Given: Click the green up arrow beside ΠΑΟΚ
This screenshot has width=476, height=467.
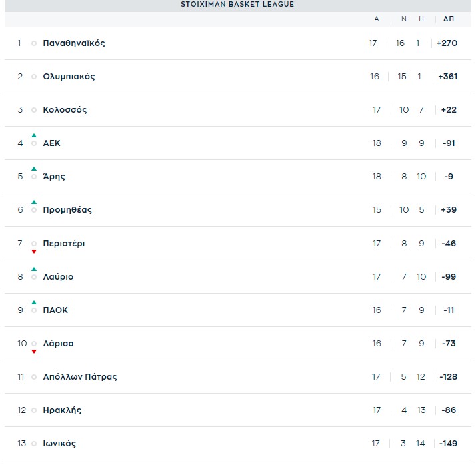Looking at the screenshot, I should [x=34, y=302].
